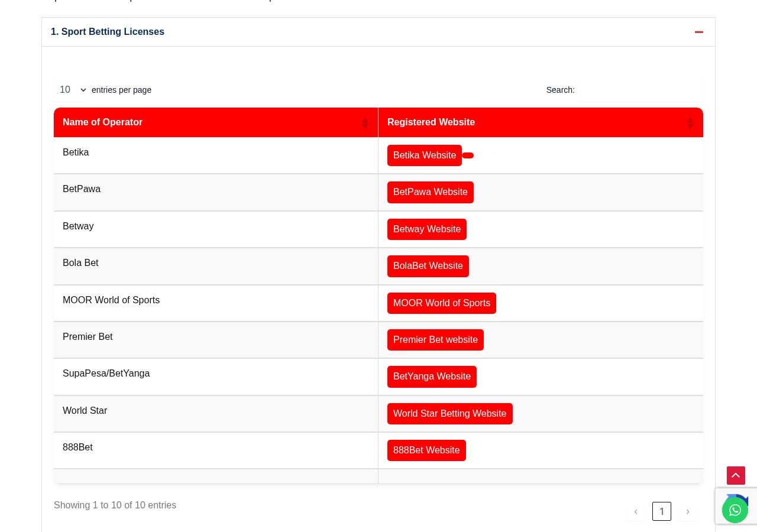
Task: Select the 888Bet operator name cell
Action: tap(216, 450)
